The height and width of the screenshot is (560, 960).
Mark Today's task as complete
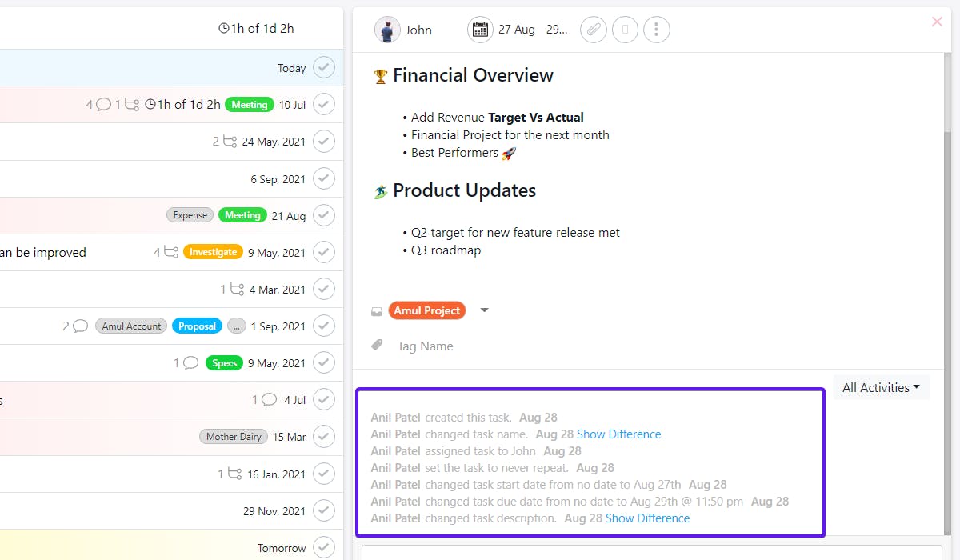pos(324,67)
